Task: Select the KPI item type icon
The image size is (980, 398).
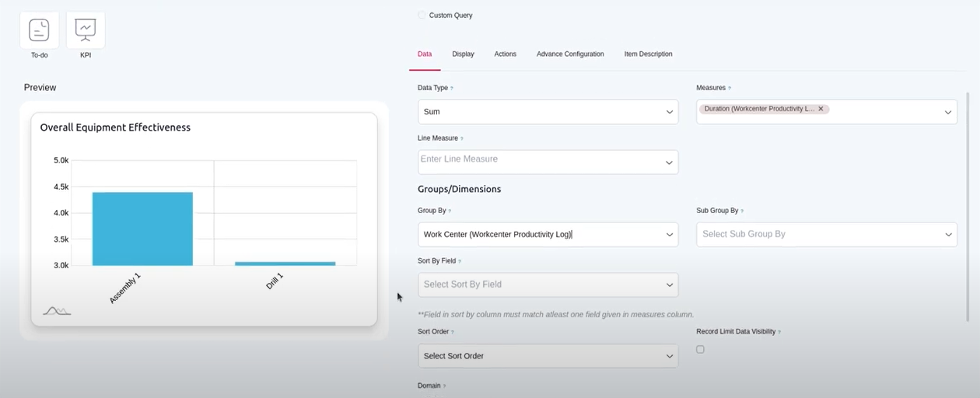Action: coord(86,31)
